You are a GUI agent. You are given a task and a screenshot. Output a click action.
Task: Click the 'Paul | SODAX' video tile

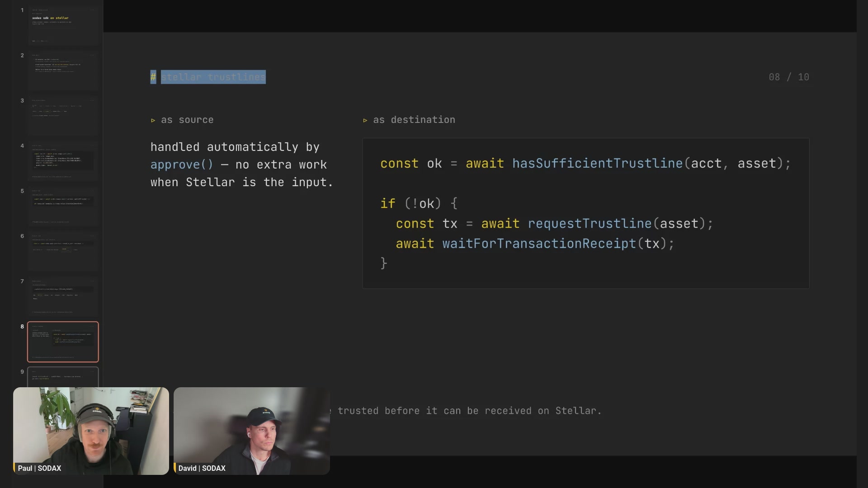pos(91,431)
